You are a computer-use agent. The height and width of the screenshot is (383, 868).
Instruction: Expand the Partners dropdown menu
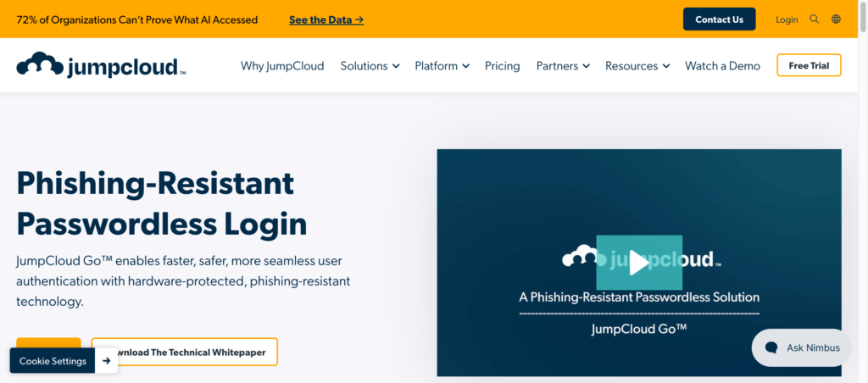coord(563,66)
